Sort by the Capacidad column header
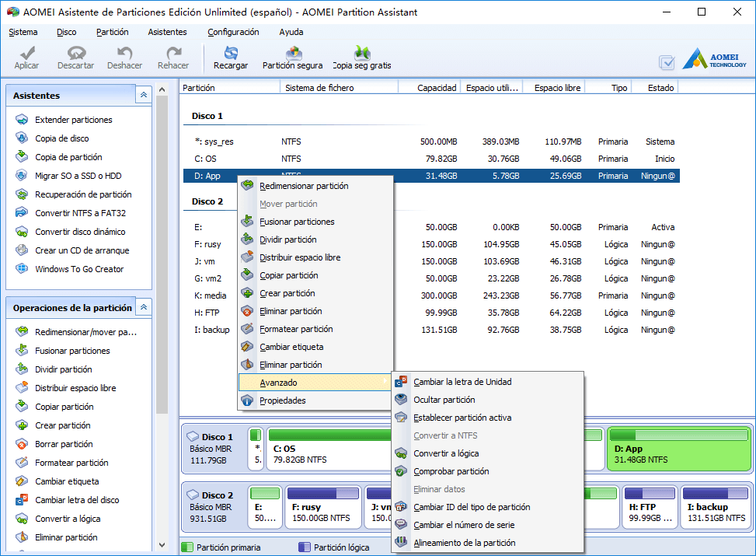Image resolution: width=756 pixels, height=556 pixels. [x=430, y=88]
